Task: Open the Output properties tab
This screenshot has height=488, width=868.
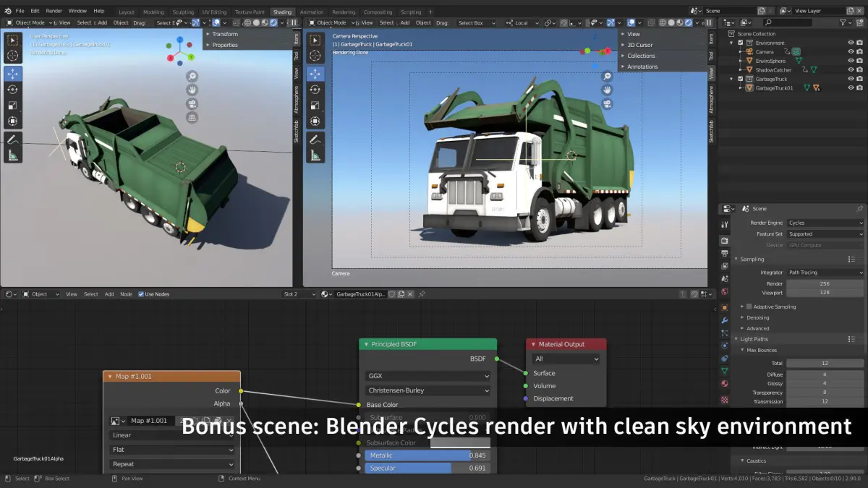Action: pyautogui.click(x=725, y=253)
